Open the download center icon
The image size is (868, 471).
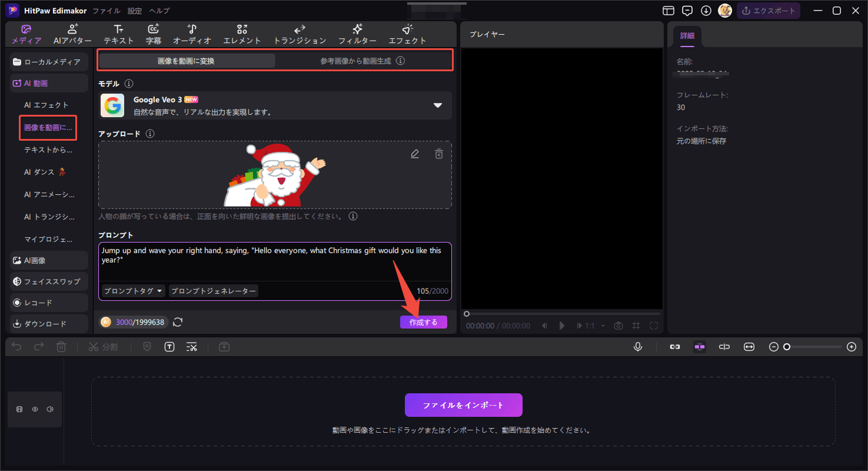pos(706,11)
